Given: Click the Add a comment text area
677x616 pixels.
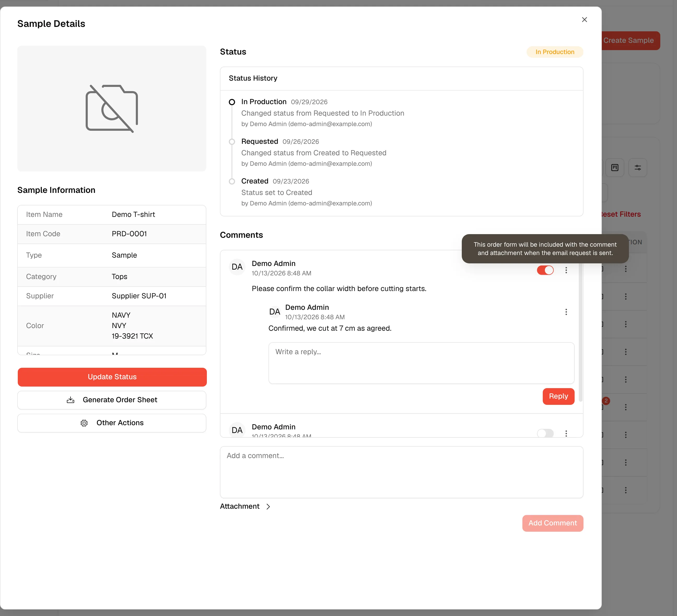Looking at the screenshot, I should point(401,472).
